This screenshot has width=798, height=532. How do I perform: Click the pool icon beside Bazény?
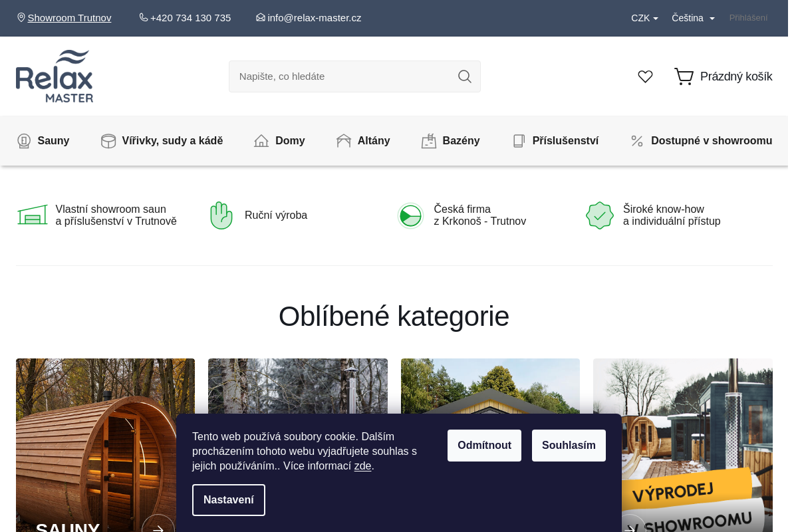429,141
